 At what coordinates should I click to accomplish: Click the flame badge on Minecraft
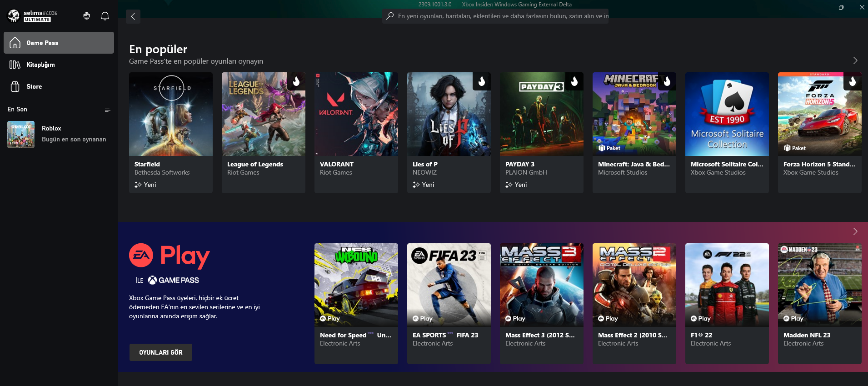coord(667,81)
